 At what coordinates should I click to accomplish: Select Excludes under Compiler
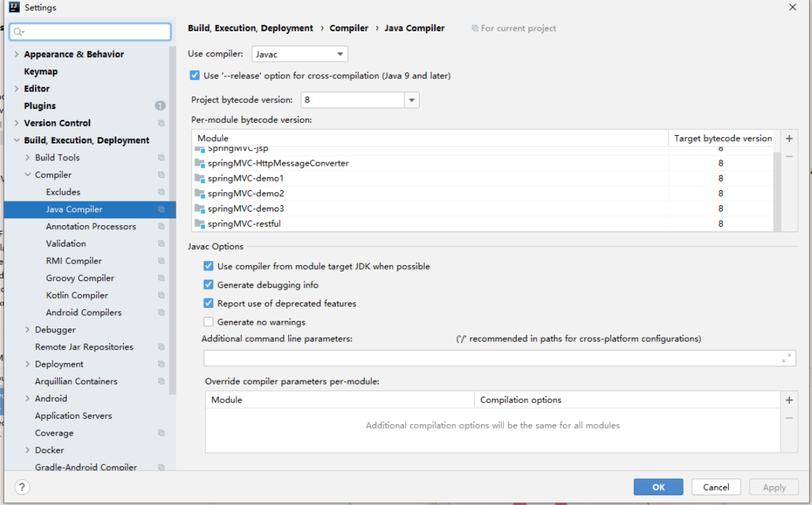click(63, 192)
